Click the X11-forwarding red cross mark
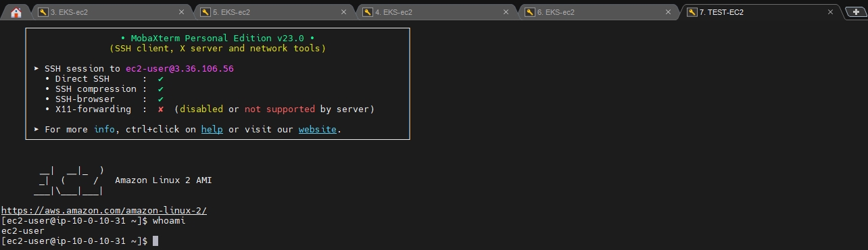This screenshot has height=250, width=868. coord(161,109)
